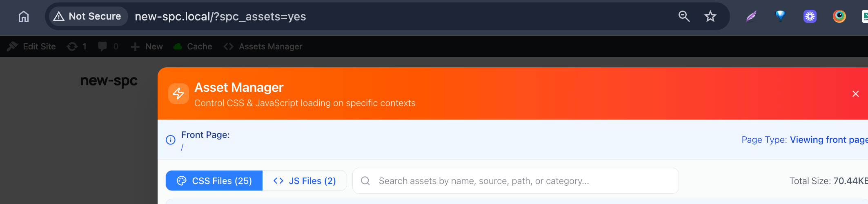Click the updates counter in admin bar
Viewport: 868px width, 204px height.
(77, 47)
